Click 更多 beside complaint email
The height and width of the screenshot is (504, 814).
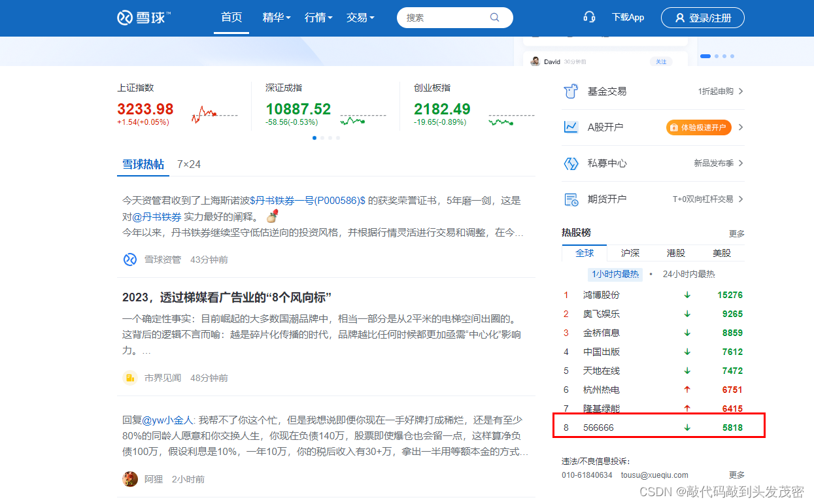coord(737,475)
